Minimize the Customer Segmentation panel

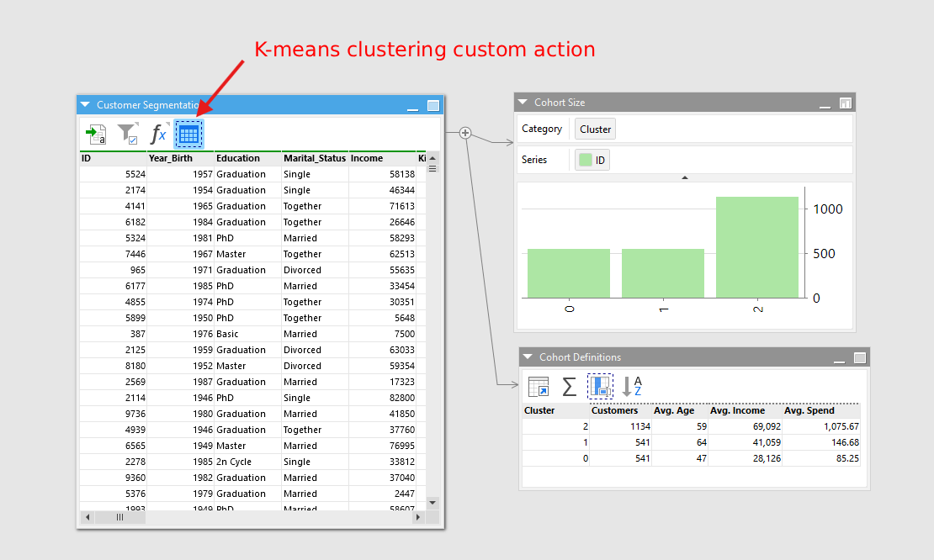coord(413,109)
